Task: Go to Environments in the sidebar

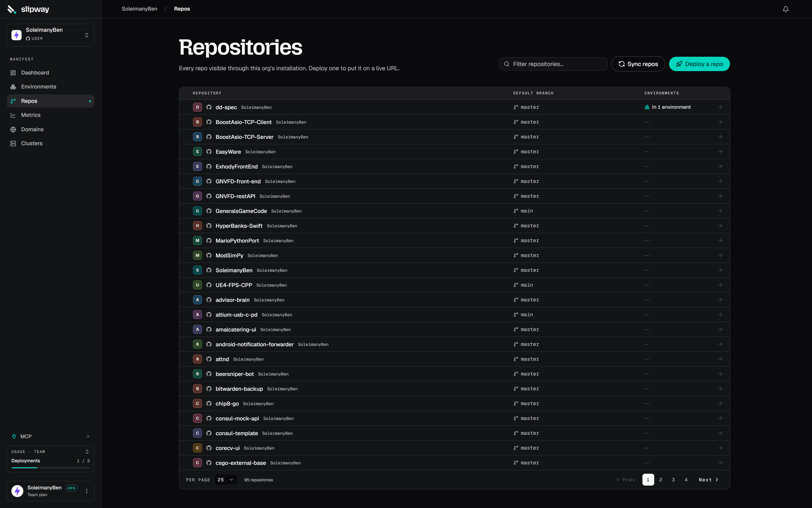Action: (x=50, y=87)
